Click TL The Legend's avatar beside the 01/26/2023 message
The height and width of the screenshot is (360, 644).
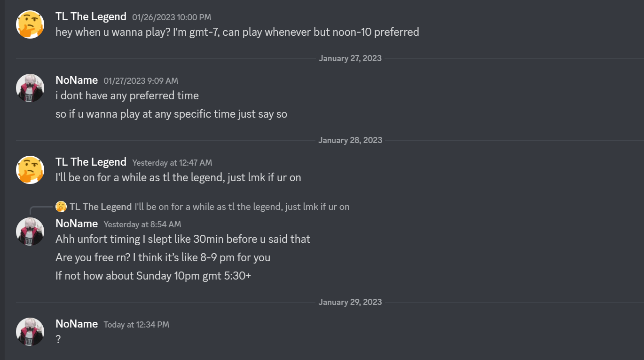(x=30, y=24)
